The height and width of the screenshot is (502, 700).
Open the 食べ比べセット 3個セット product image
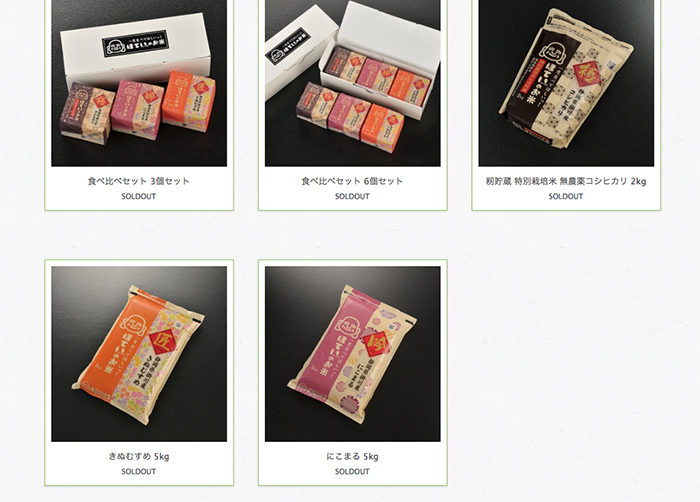tap(139, 83)
